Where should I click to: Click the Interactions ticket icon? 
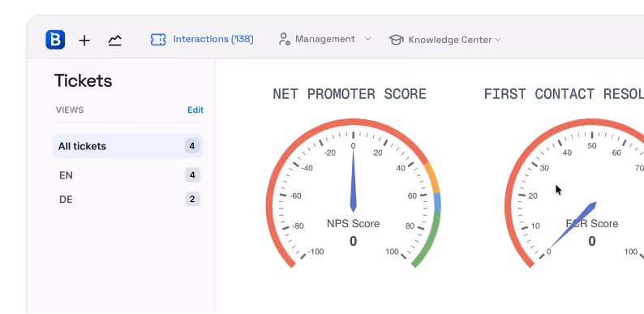(158, 40)
